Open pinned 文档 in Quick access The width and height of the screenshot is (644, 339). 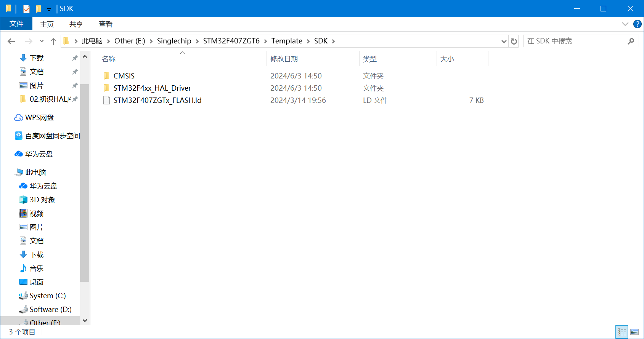tap(37, 72)
